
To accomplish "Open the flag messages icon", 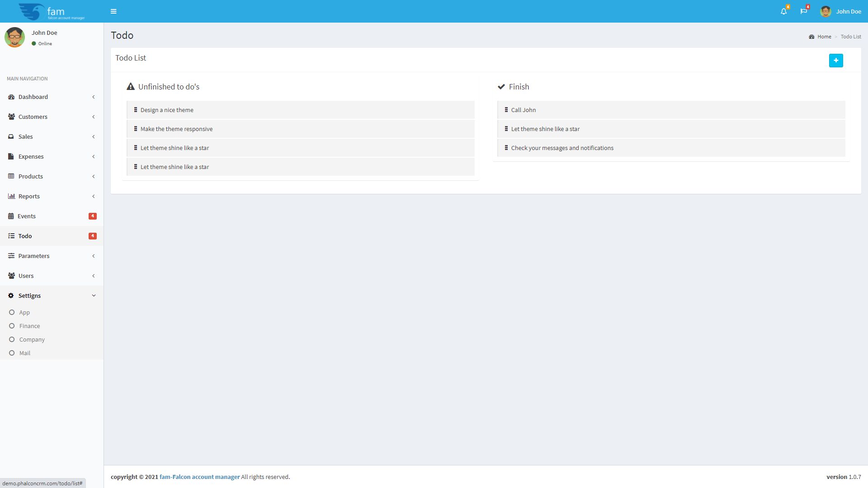I will coord(803,11).
